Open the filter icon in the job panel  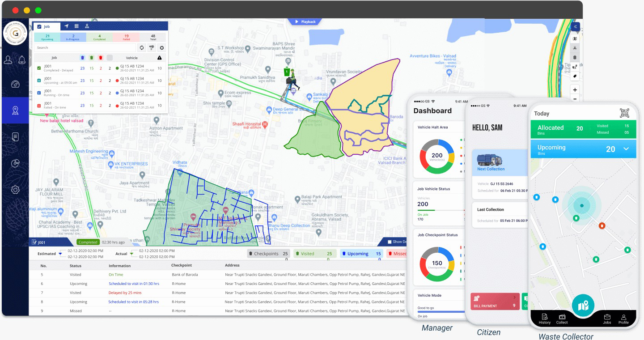click(152, 48)
